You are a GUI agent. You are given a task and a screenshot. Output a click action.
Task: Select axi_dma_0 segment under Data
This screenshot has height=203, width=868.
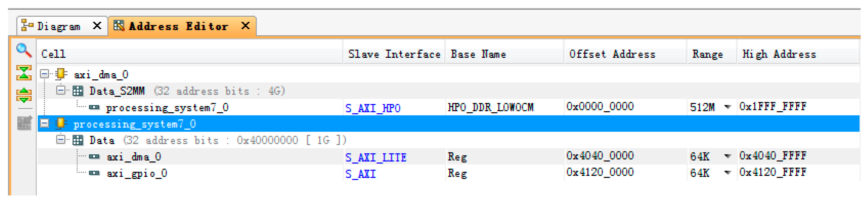134,157
